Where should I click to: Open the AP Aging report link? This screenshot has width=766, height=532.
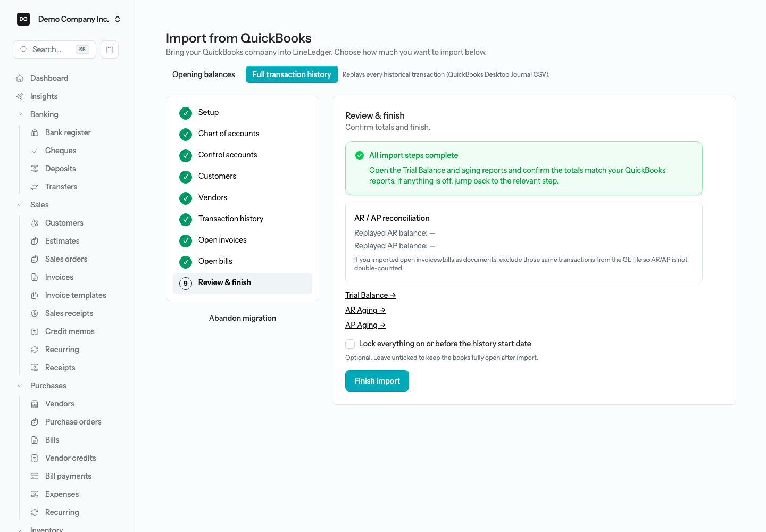click(x=365, y=325)
